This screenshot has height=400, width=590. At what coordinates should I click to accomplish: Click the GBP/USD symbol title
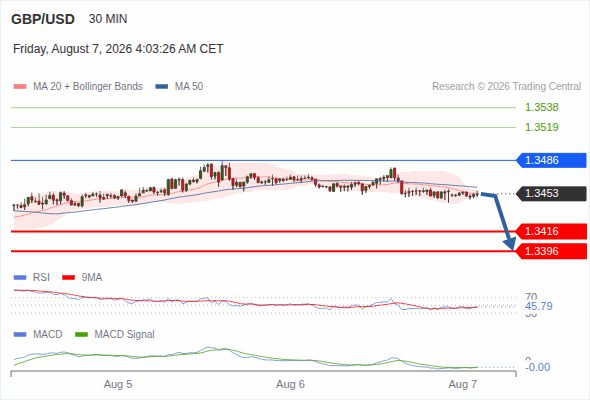pyautogui.click(x=43, y=19)
